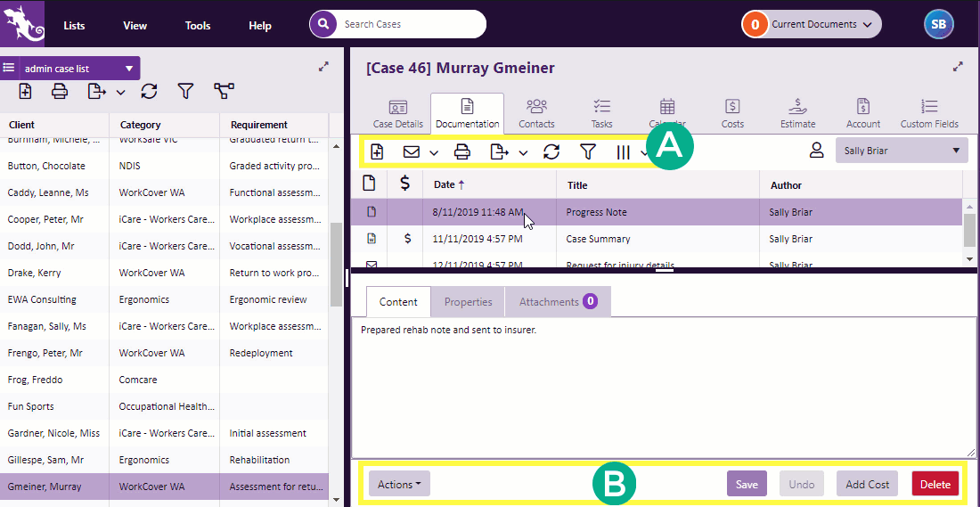Open the Sally Briar author dropdown
The height and width of the screenshot is (507, 980).
click(x=901, y=151)
